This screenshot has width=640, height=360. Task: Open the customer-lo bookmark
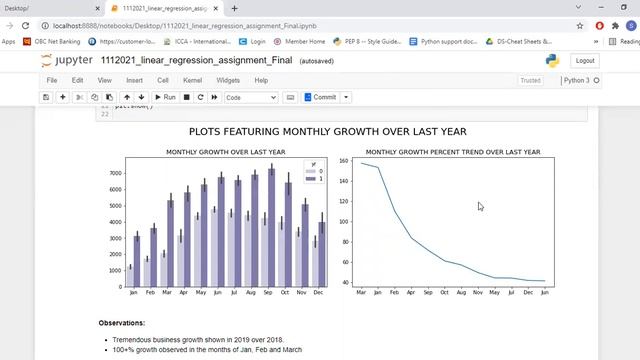coord(122,41)
